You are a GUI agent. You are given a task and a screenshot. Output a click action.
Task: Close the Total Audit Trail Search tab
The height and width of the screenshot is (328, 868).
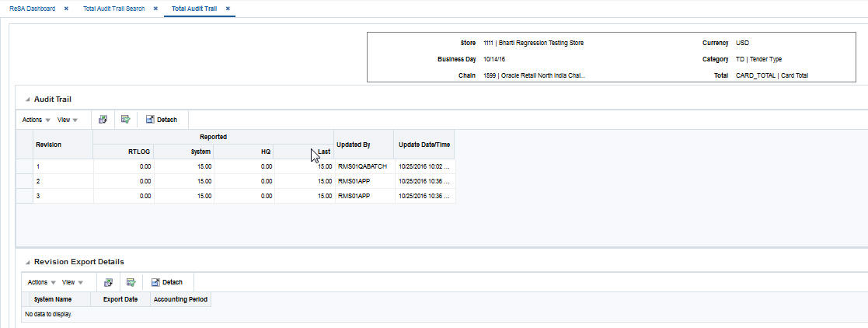[155, 9]
